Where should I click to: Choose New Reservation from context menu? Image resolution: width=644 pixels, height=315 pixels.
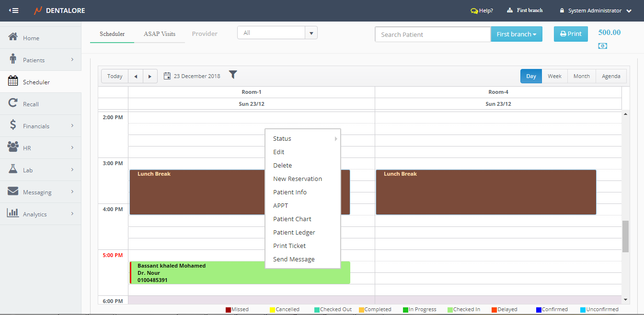pos(298,179)
